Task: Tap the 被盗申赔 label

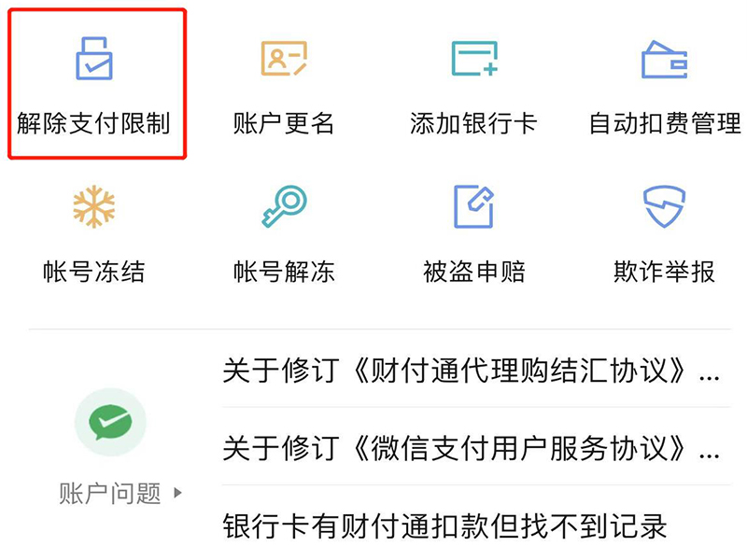Action: click(474, 272)
